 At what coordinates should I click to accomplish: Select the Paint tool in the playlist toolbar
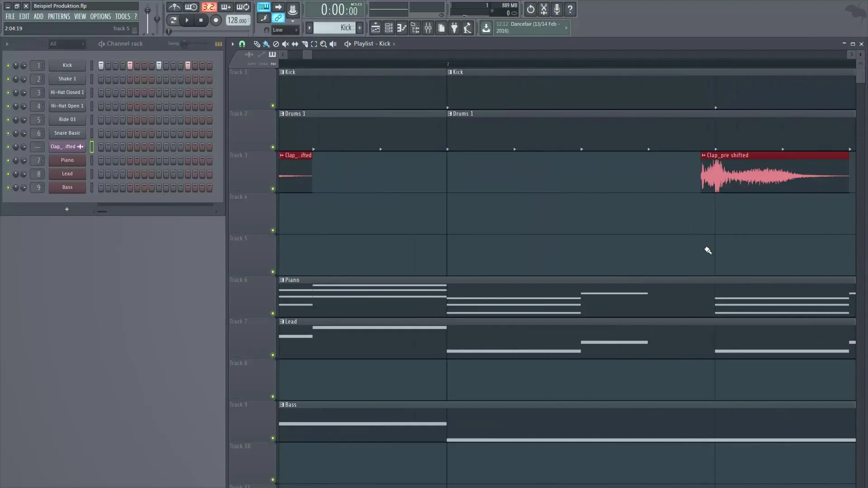[x=266, y=44]
